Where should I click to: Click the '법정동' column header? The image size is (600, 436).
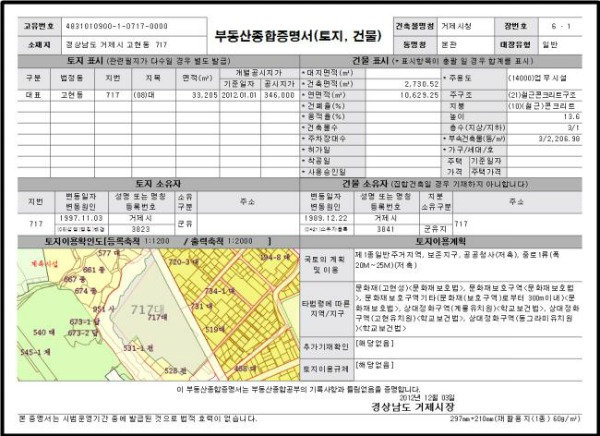click(x=72, y=78)
